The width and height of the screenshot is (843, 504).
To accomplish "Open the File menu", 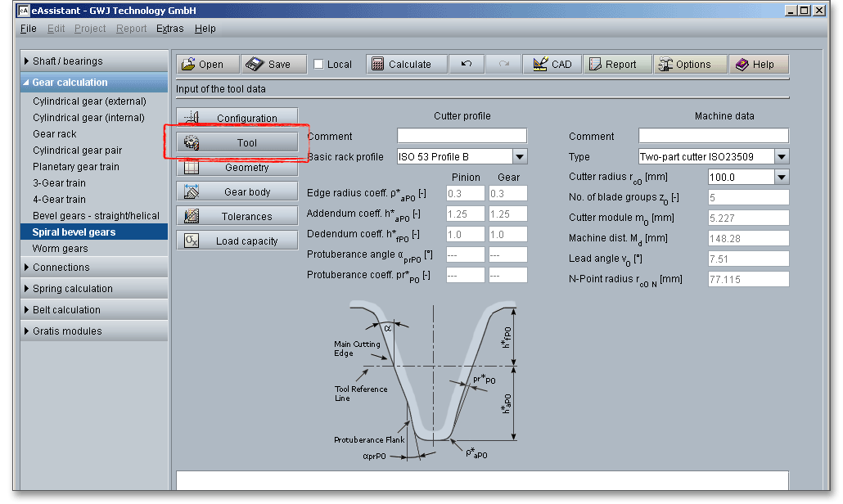I will pos(28,29).
